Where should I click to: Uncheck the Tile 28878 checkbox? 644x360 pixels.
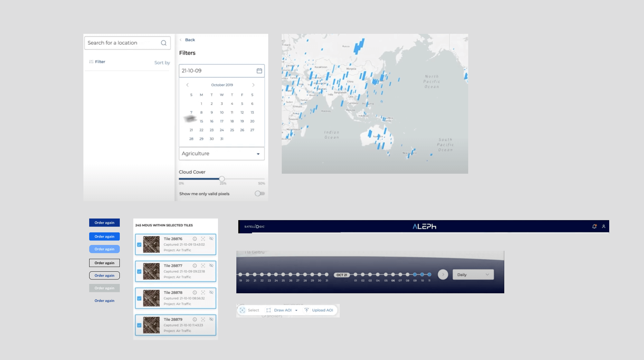(x=139, y=298)
